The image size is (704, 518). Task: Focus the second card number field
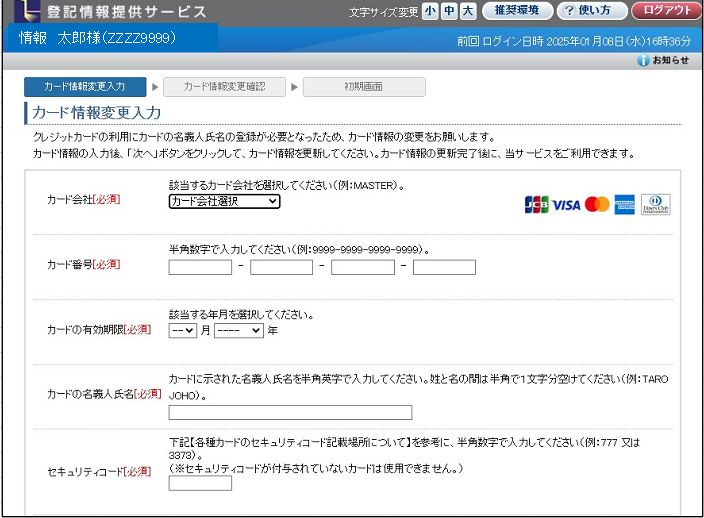pyautogui.click(x=282, y=267)
